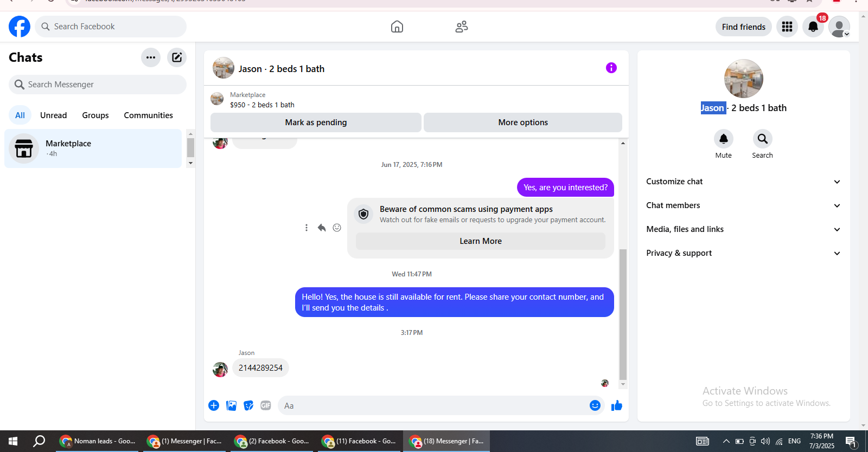The height and width of the screenshot is (452, 868).
Task: Open Windows taskbar search
Action: pos(39,441)
